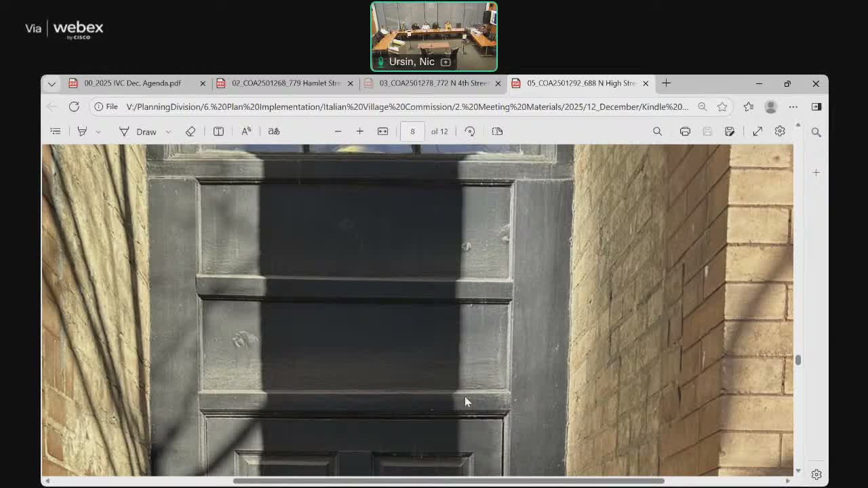This screenshot has height=488, width=868.
Task: Toggle the page view layout
Action: [497, 131]
